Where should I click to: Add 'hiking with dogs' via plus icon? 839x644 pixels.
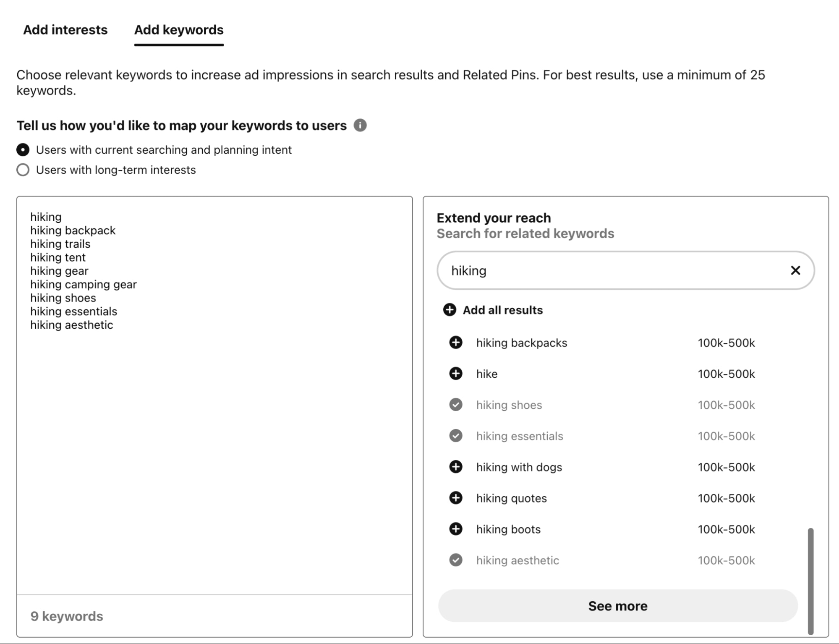pyautogui.click(x=456, y=467)
